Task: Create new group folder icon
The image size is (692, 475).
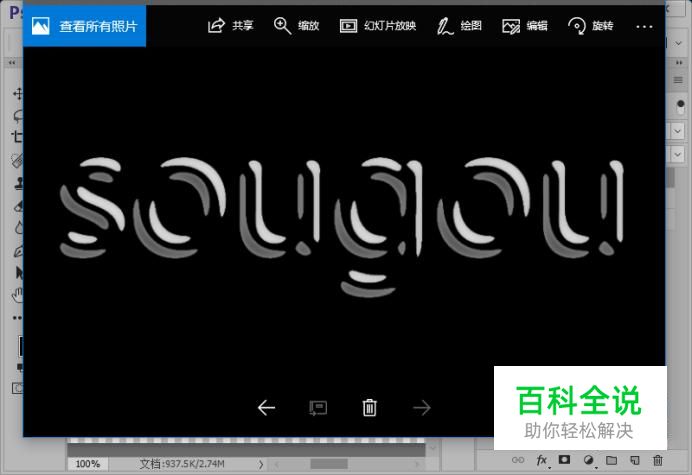Action: [x=611, y=460]
